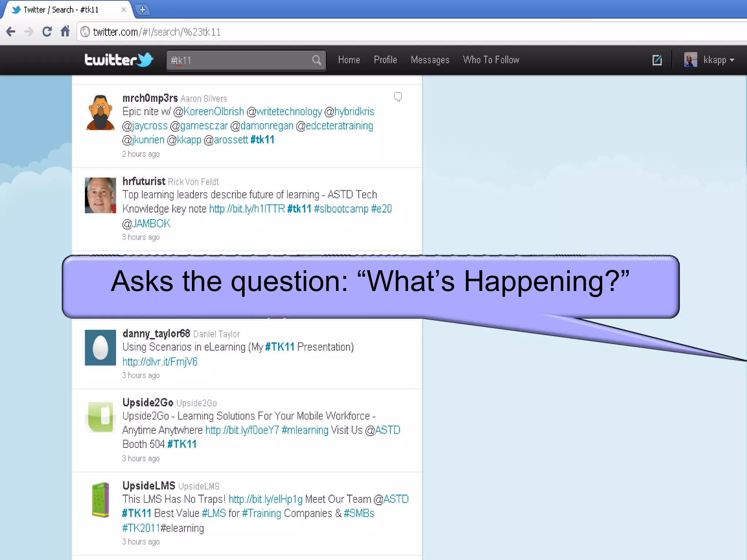
Task: Open the Upside2Go username
Action: (148, 402)
